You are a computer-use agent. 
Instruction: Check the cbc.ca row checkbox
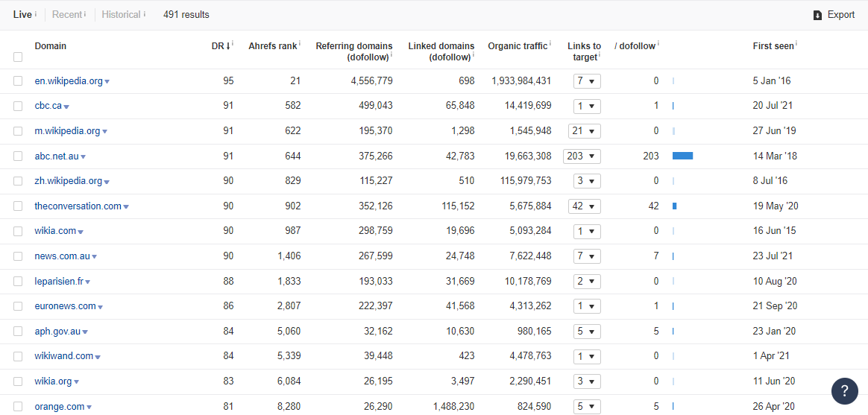point(18,106)
